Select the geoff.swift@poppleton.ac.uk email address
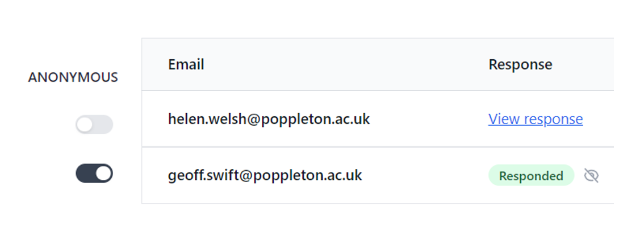The image size is (644, 231). 265,175
